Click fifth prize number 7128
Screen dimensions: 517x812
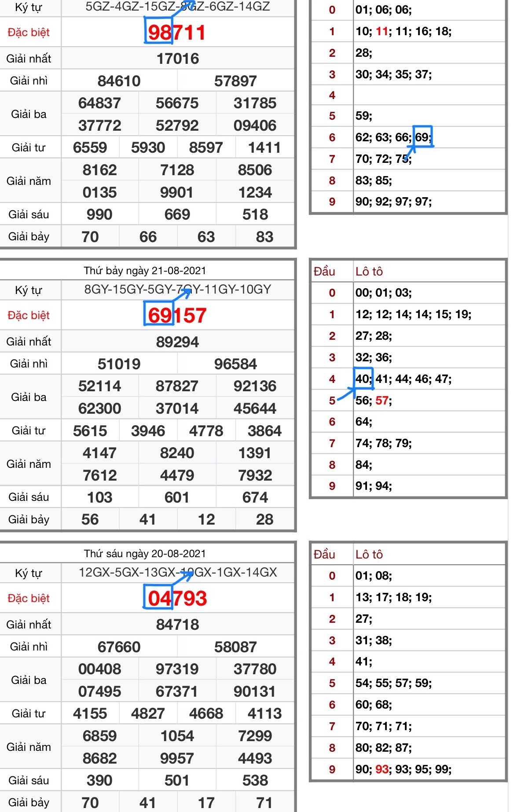pos(177,170)
